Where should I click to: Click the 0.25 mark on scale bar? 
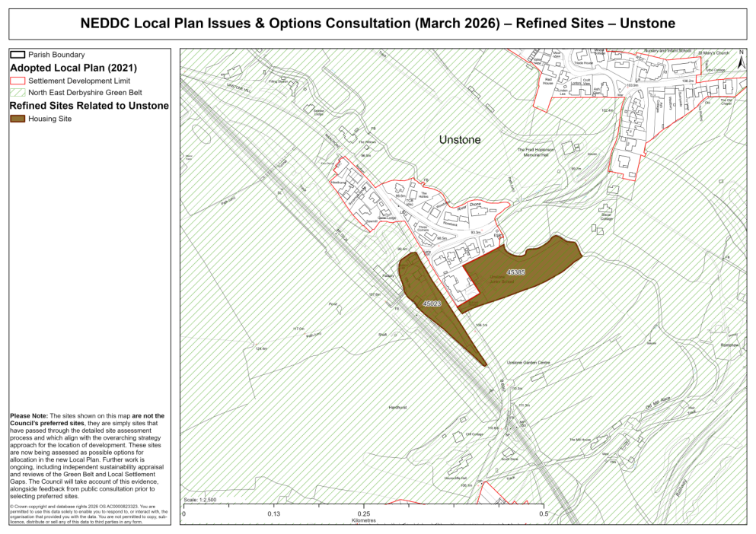(x=364, y=514)
